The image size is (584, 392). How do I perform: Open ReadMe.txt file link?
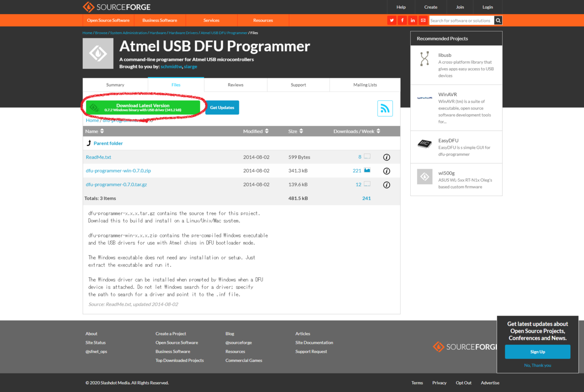click(99, 157)
